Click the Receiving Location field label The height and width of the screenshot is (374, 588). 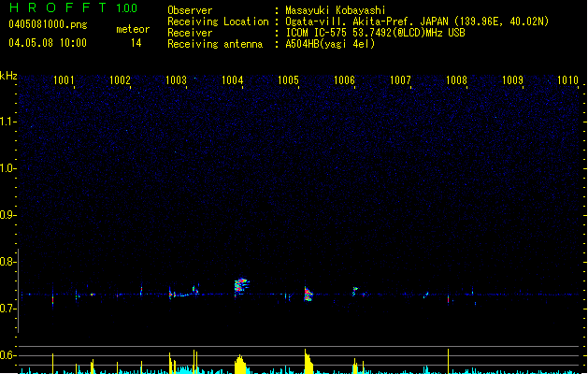(x=218, y=22)
